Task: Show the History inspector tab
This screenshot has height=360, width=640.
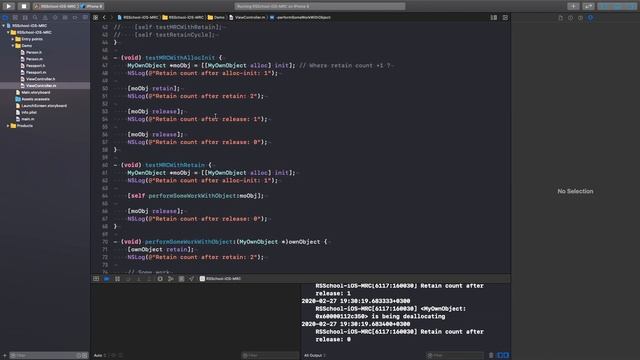Action: click(570, 18)
